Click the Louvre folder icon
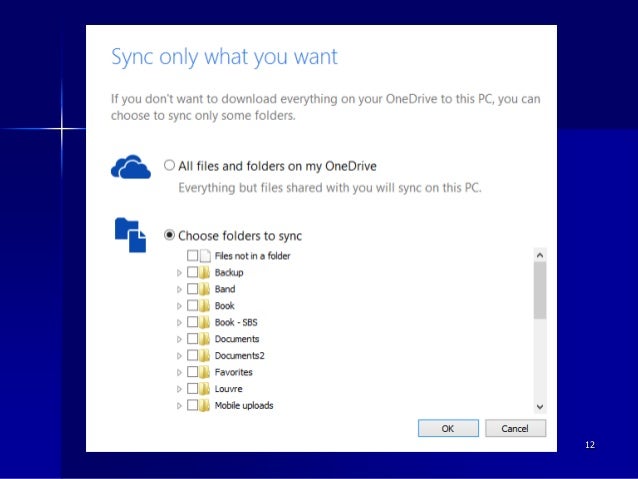This screenshot has width=638, height=479. coord(205,389)
